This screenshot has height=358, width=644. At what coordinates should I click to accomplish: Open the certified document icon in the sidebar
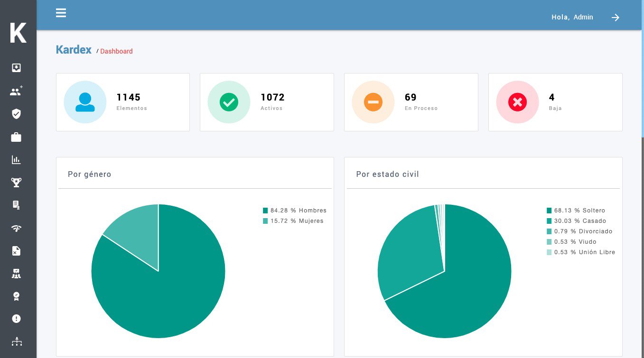pyautogui.click(x=16, y=205)
